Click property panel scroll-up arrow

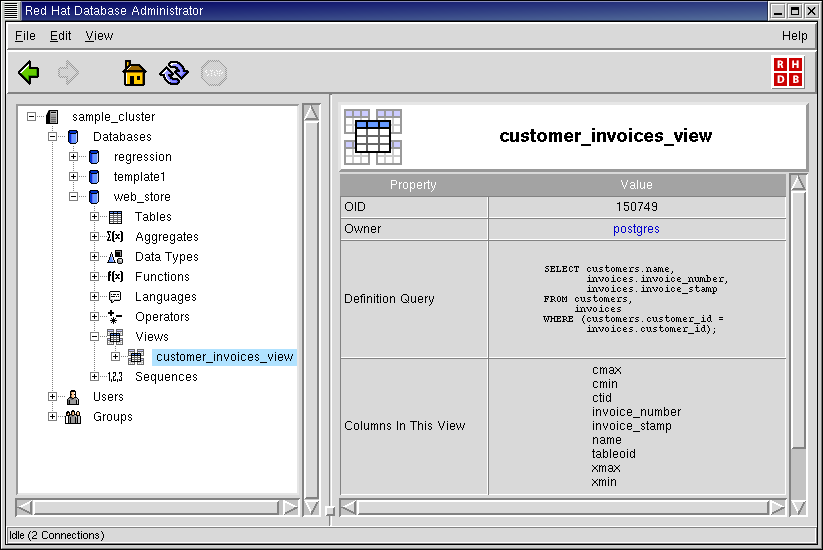coord(798,183)
